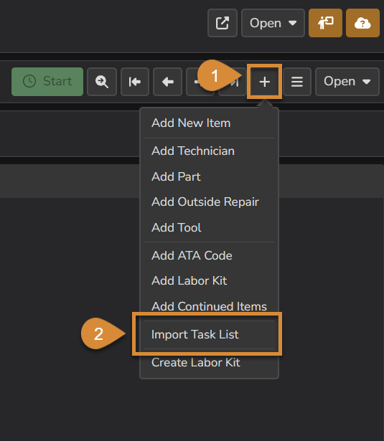Image resolution: width=384 pixels, height=441 pixels.
Task: Open the presenter training icon button
Action: click(x=325, y=23)
